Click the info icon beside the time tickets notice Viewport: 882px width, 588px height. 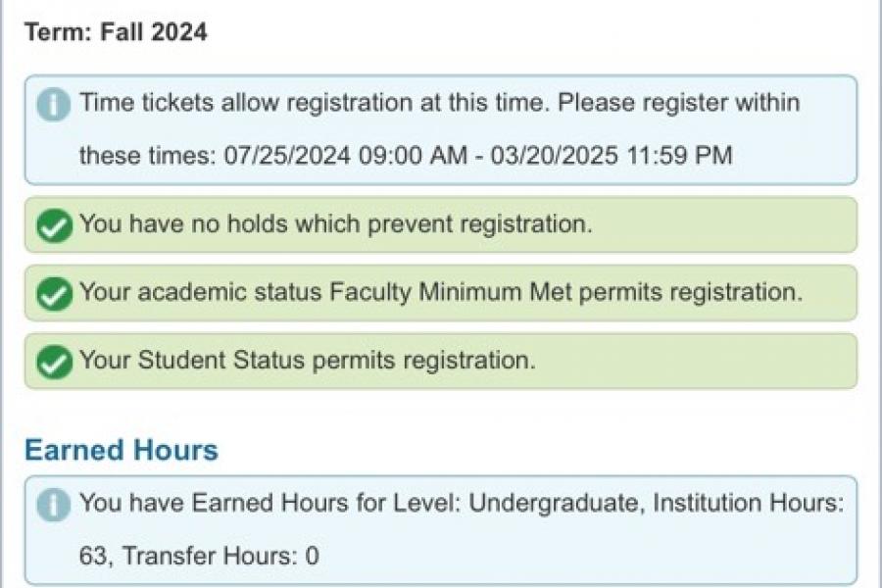tap(53, 105)
